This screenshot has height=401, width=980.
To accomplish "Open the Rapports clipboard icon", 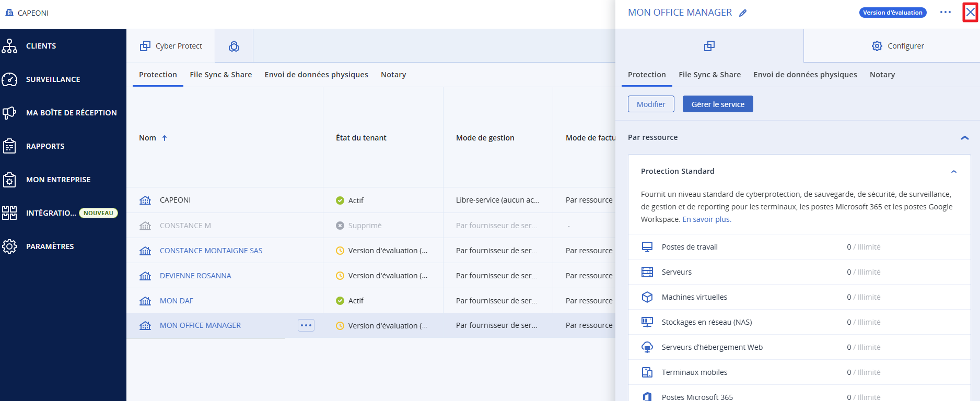I will tap(9, 146).
